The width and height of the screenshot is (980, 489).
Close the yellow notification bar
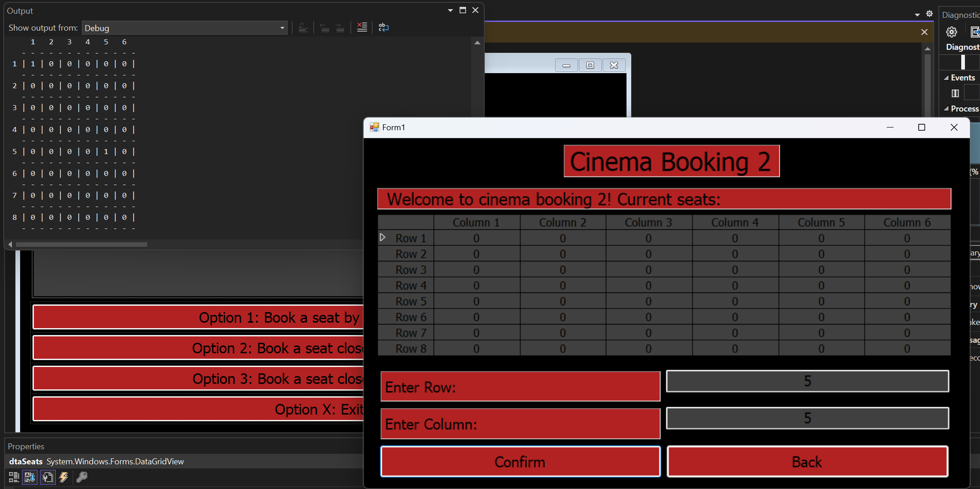[924, 32]
